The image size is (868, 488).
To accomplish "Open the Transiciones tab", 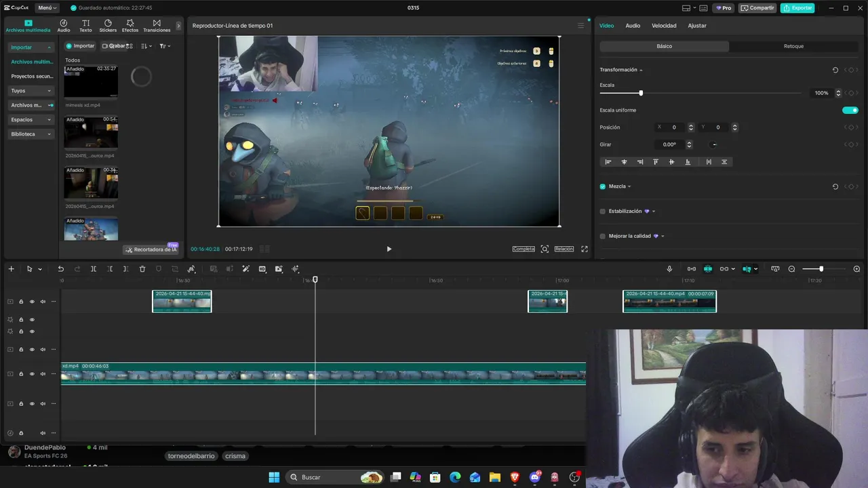I will coord(157,26).
